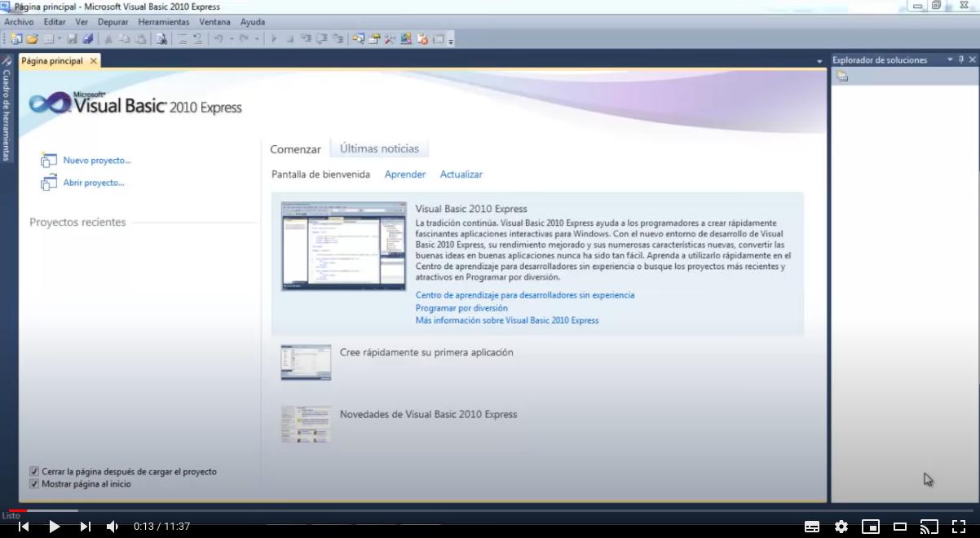
Task: Skip to the next video
Action: [85, 527]
